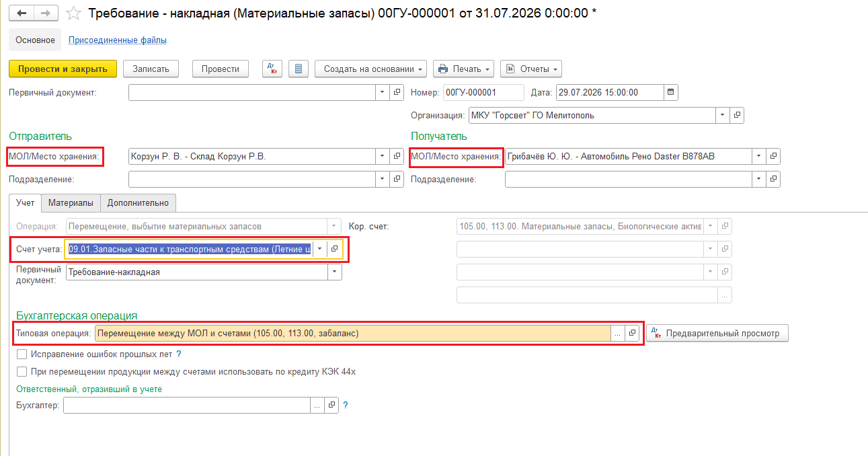868x456 pixels.
Task: Open sender Подразделение reference icon
Action: (x=397, y=179)
